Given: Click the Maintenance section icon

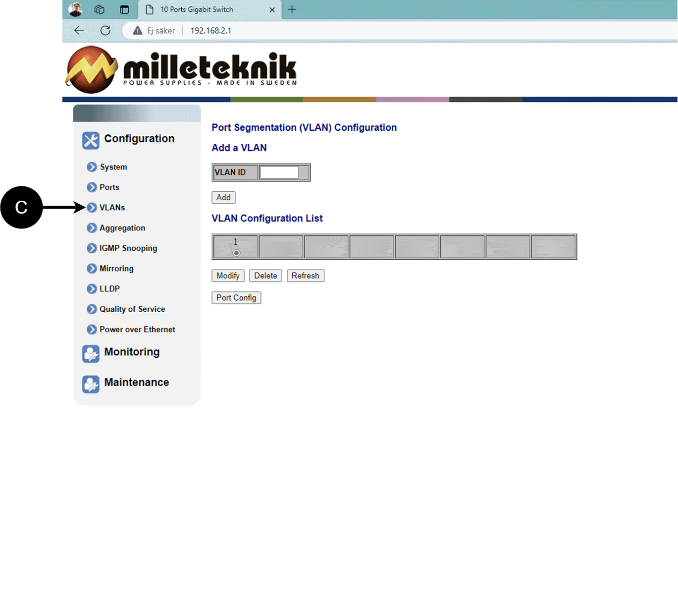Looking at the screenshot, I should 91,384.
